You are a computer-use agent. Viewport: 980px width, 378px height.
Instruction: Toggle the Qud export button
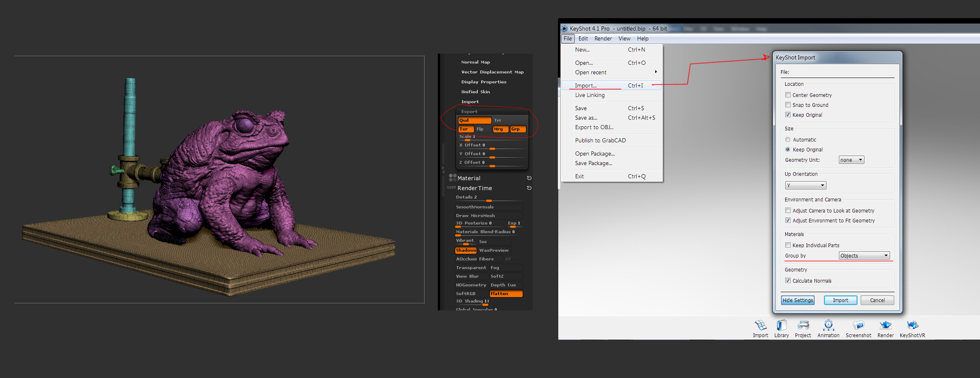click(475, 120)
